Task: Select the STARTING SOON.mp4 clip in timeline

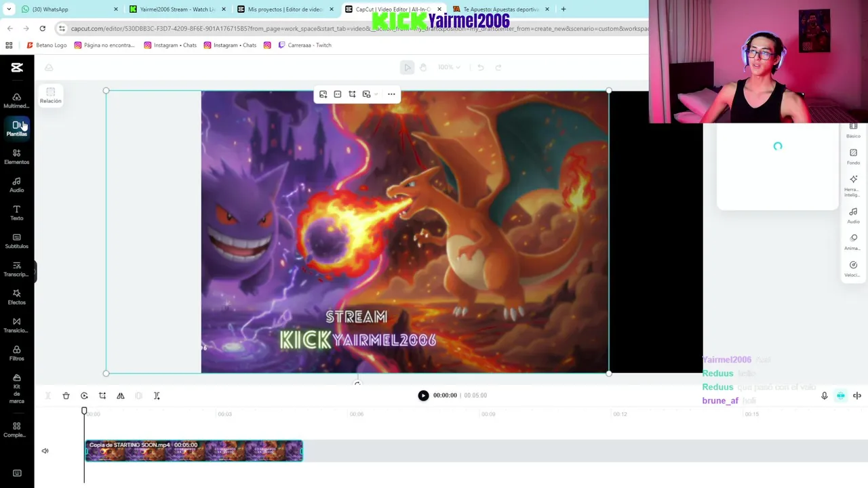Action: (x=194, y=451)
